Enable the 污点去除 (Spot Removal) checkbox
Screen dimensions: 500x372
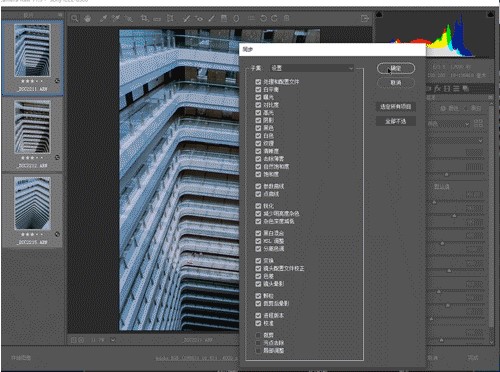click(x=258, y=343)
